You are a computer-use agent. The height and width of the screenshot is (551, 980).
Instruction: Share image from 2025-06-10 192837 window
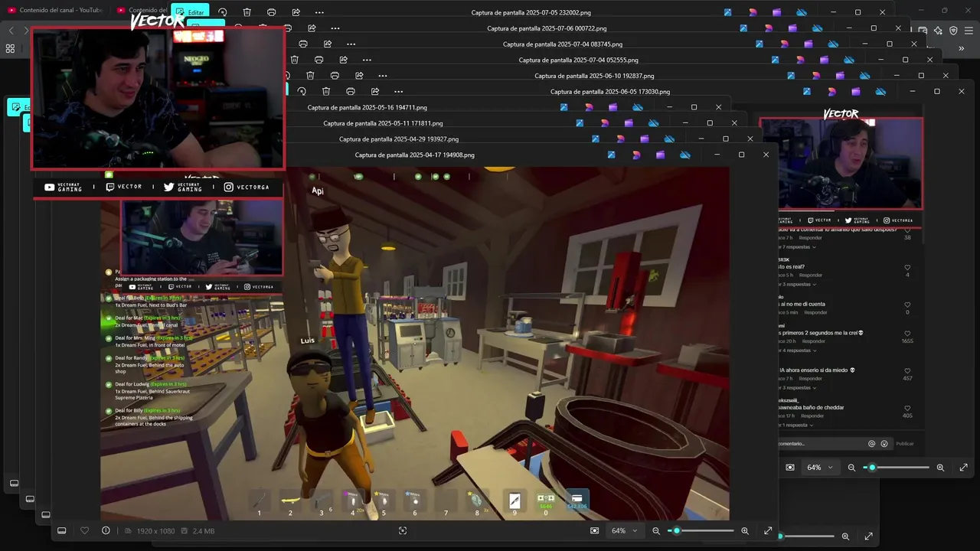tap(358, 76)
